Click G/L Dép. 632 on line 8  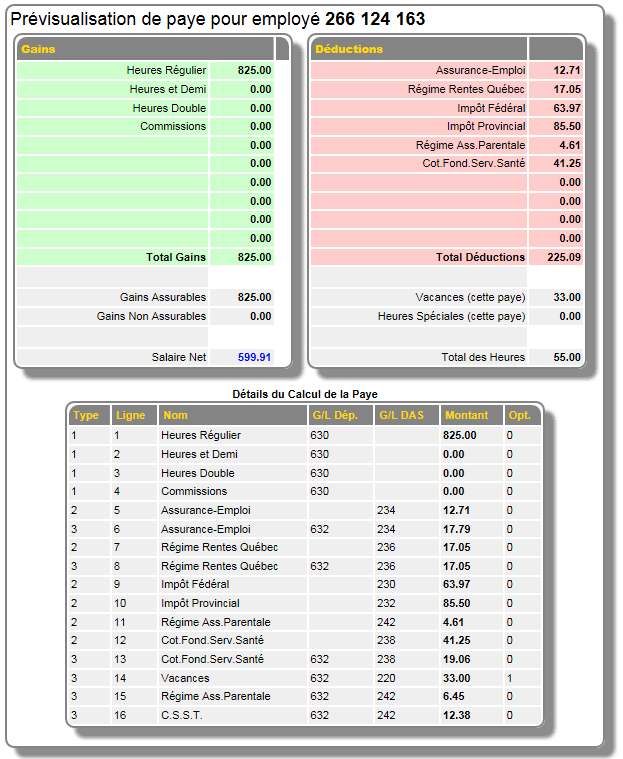(x=319, y=566)
